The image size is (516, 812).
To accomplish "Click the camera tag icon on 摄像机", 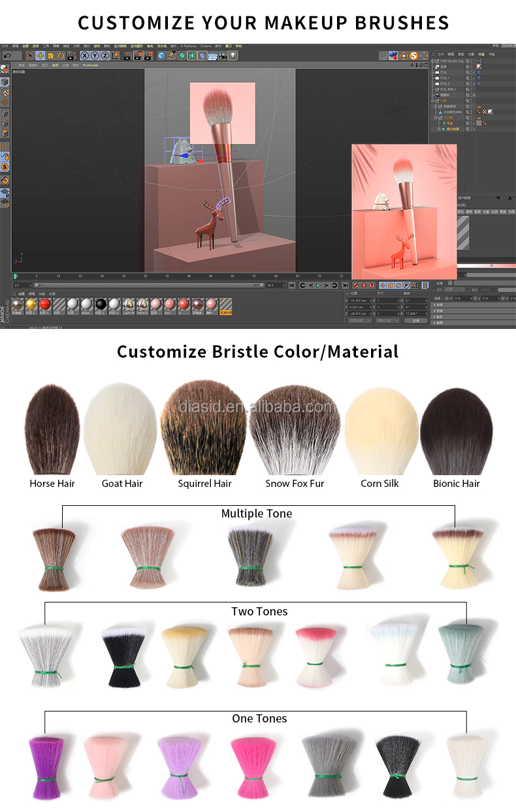I will tap(474, 95).
